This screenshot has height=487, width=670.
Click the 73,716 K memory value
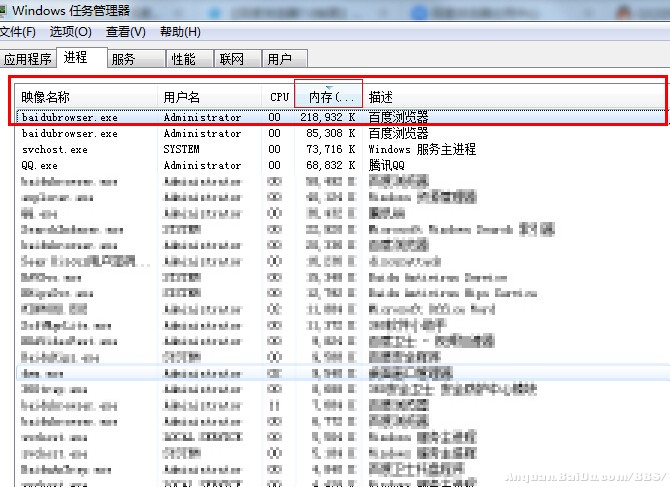331,149
